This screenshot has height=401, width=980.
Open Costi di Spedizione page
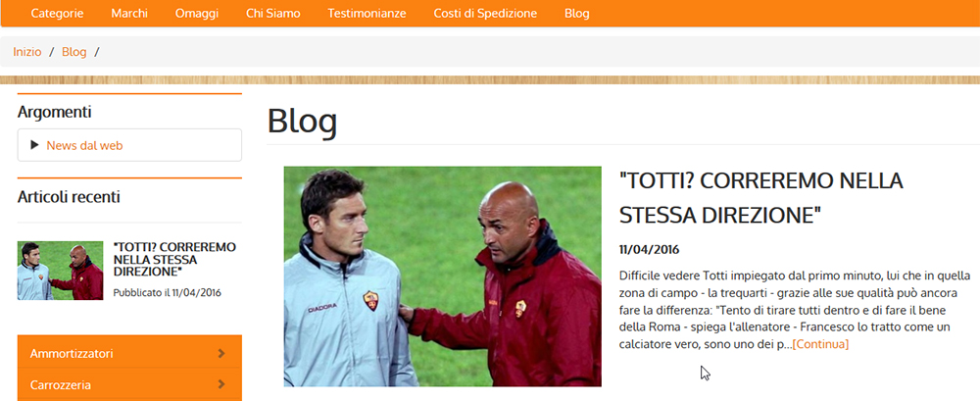pyautogui.click(x=485, y=13)
